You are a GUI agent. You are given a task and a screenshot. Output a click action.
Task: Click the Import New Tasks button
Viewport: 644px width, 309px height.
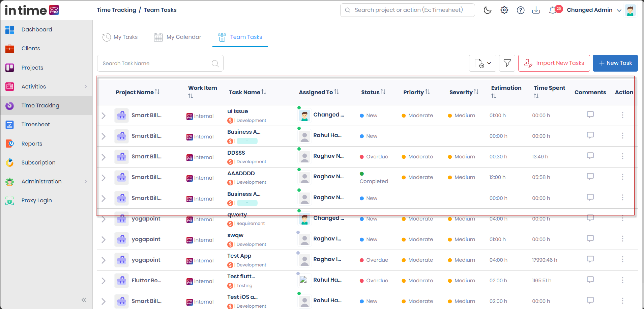coord(554,63)
